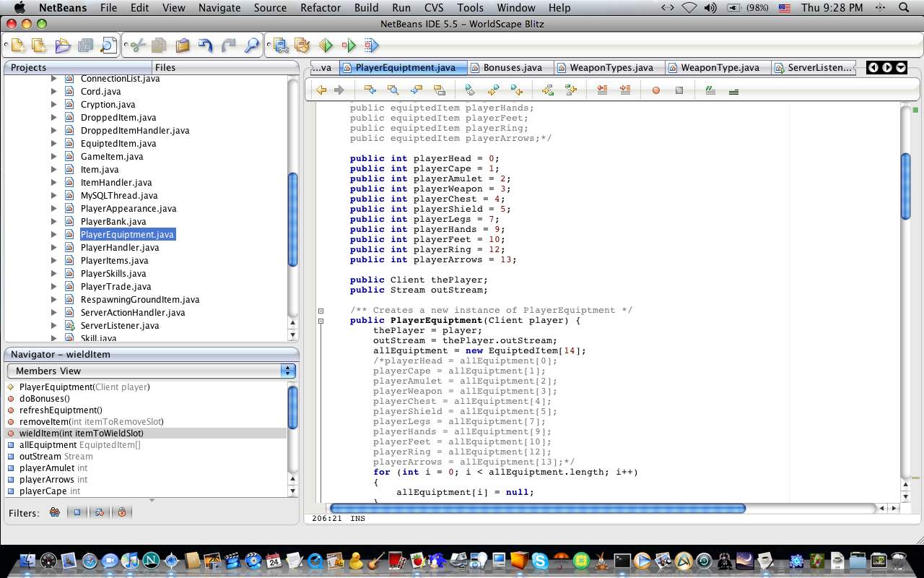Click the editor Forward navigation arrow
Image resolution: width=924 pixels, height=578 pixels.
coord(339,90)
